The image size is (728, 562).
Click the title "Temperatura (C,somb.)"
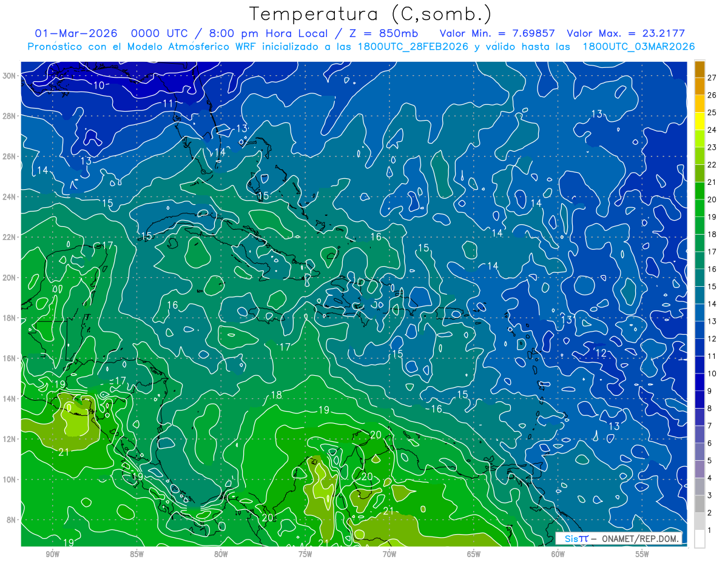[x=370, y=14]
